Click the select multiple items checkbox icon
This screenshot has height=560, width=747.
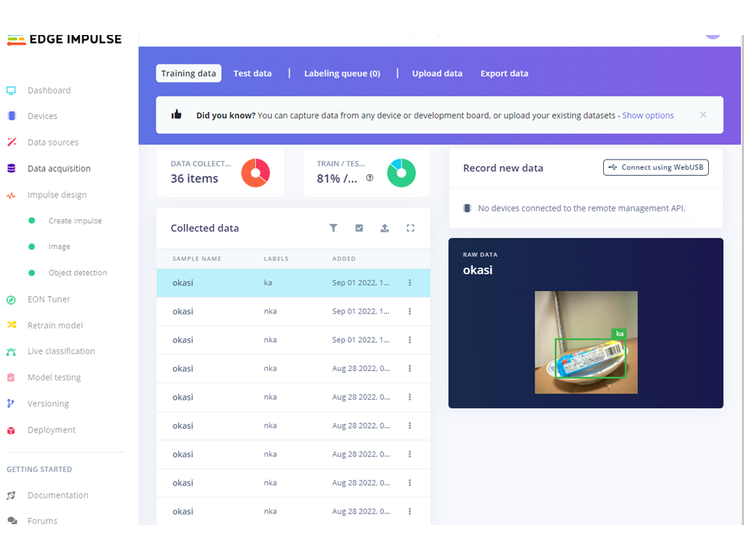click(359, 228)
